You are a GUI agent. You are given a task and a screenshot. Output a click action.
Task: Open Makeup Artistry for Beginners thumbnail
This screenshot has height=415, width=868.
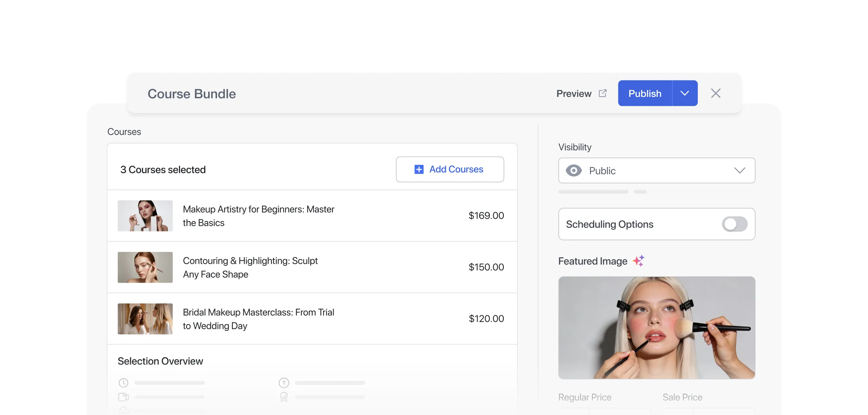click(x=145, y=216)
